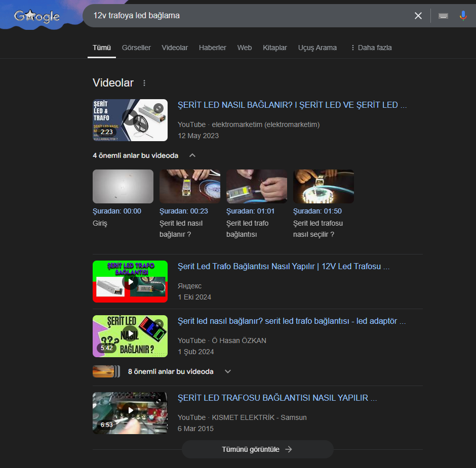
Task: Play the ŞERİT LED & TRAFO video thumbnail
Action: (130, 120)
